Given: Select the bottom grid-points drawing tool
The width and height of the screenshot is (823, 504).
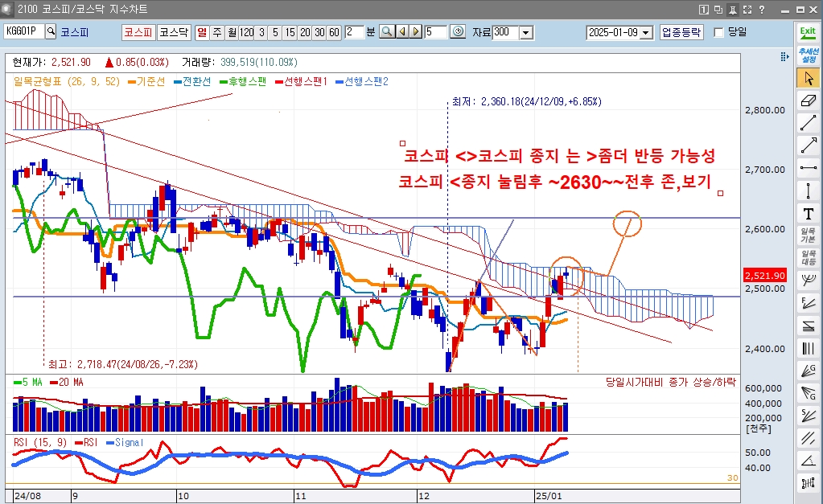Looking at the screenshot, I should 808,484.
